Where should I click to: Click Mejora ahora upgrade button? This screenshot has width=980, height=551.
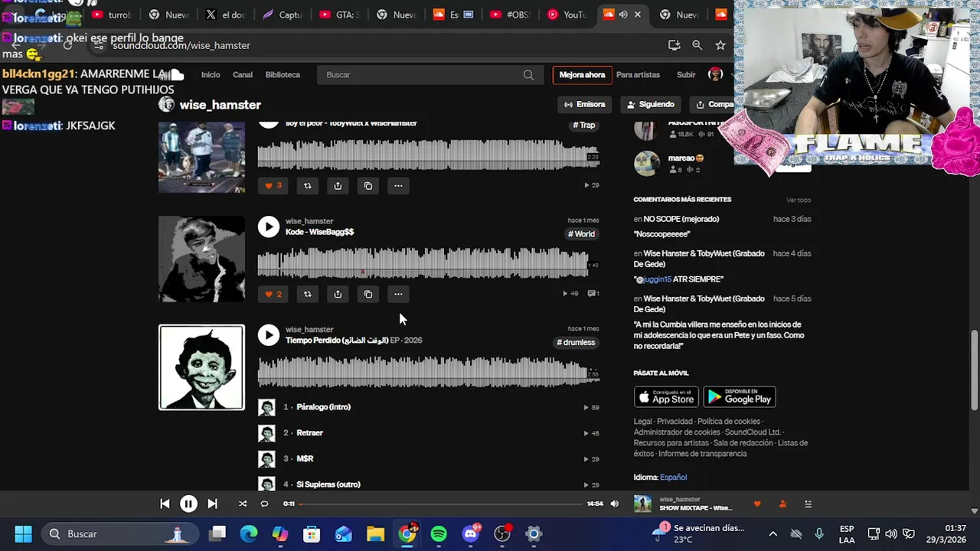click(x=582, y=75)
